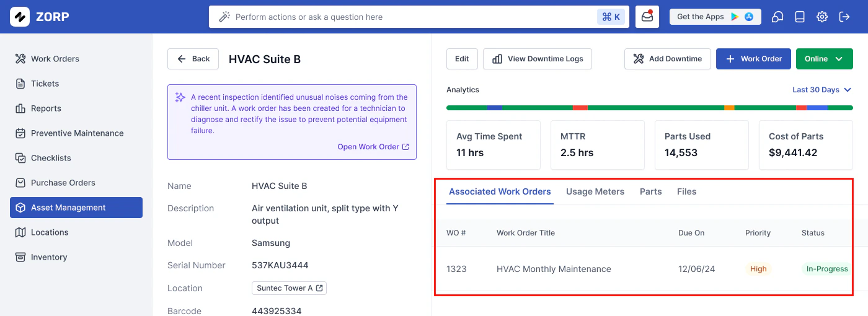Click the ZORP logo icon
The image size is (868, 316).
click(20, 17)
